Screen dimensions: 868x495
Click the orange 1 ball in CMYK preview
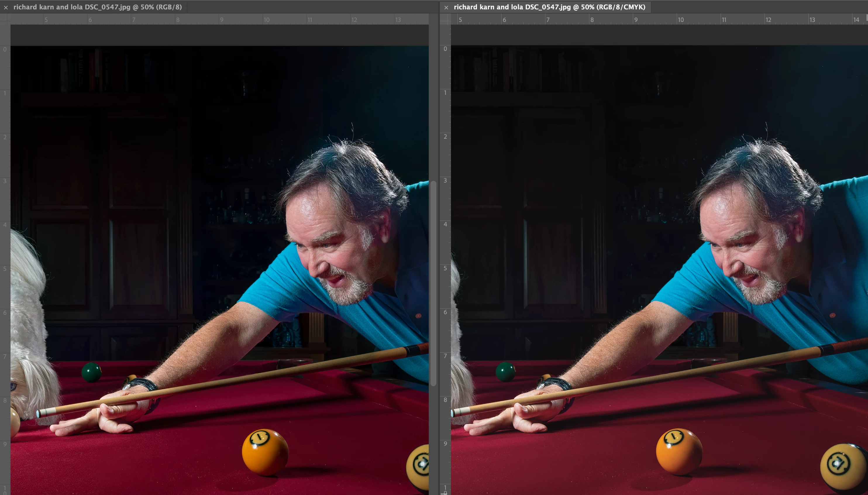(679, 451)
